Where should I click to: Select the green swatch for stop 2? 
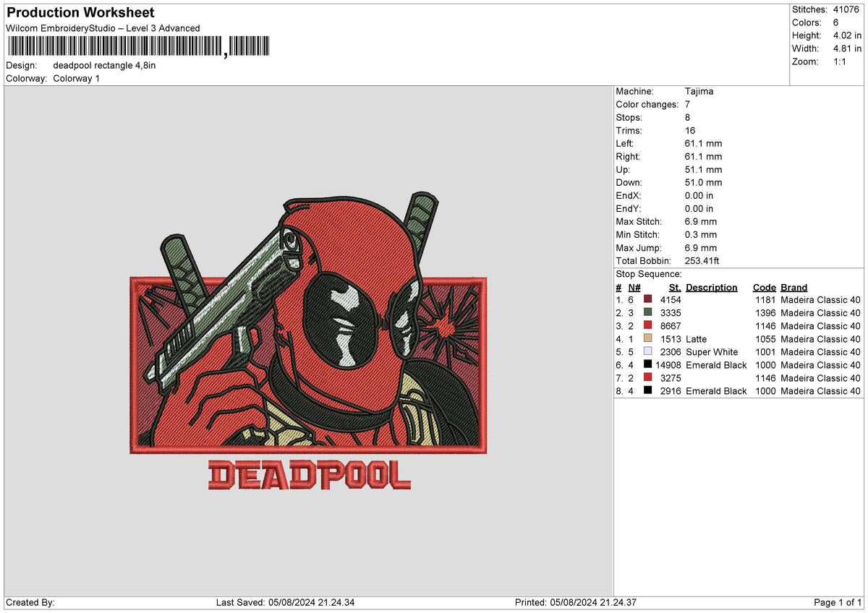point(649,312)
